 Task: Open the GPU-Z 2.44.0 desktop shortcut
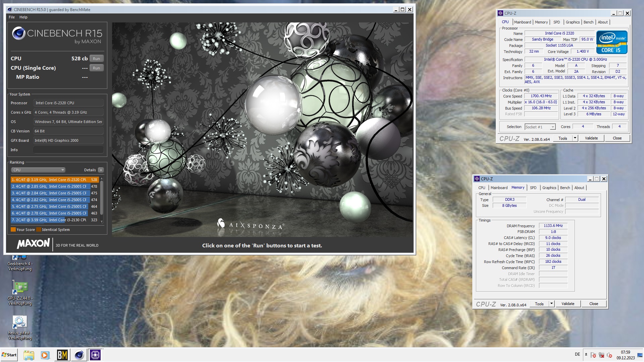click(20, 293)
